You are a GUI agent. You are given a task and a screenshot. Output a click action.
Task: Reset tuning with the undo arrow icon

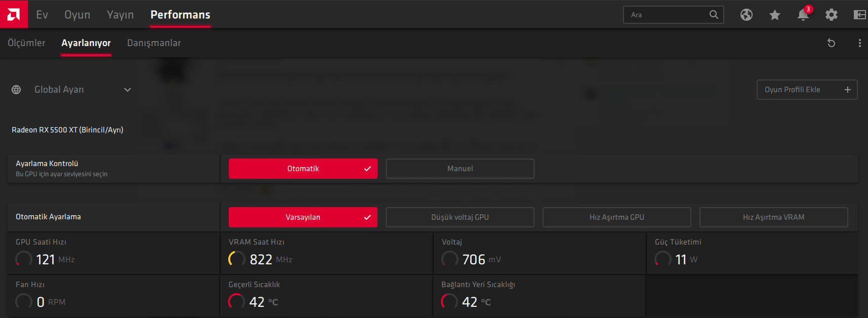coord(831,43)
